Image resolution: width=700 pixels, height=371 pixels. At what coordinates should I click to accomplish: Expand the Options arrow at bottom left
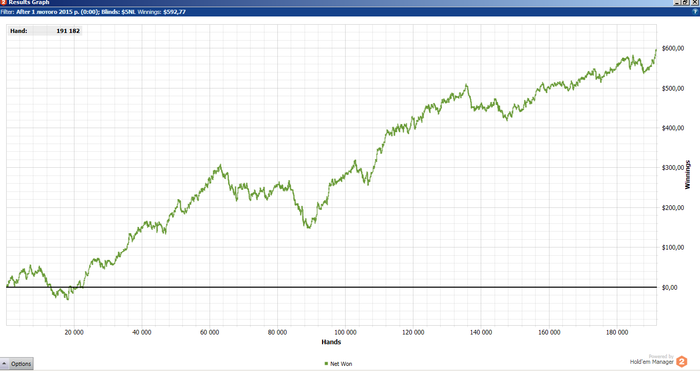coord(4,363)
